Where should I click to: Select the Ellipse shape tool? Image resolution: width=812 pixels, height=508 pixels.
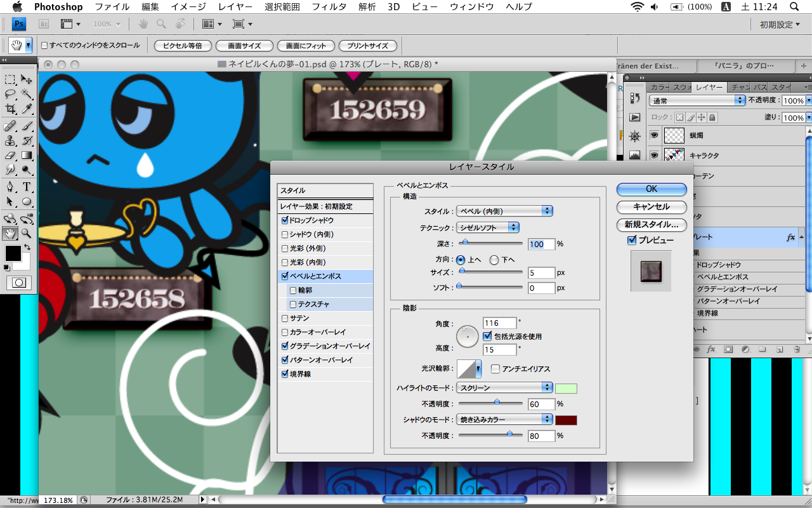[27, 201]
